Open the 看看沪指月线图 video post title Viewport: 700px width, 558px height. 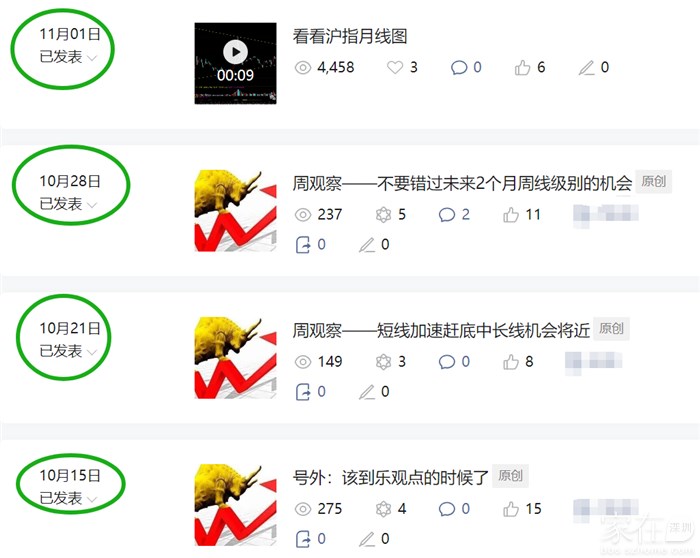point(350,36)
